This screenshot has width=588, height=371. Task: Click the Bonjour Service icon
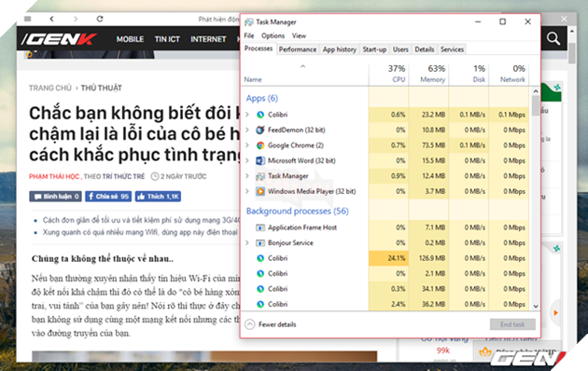[x=260, y=243]
